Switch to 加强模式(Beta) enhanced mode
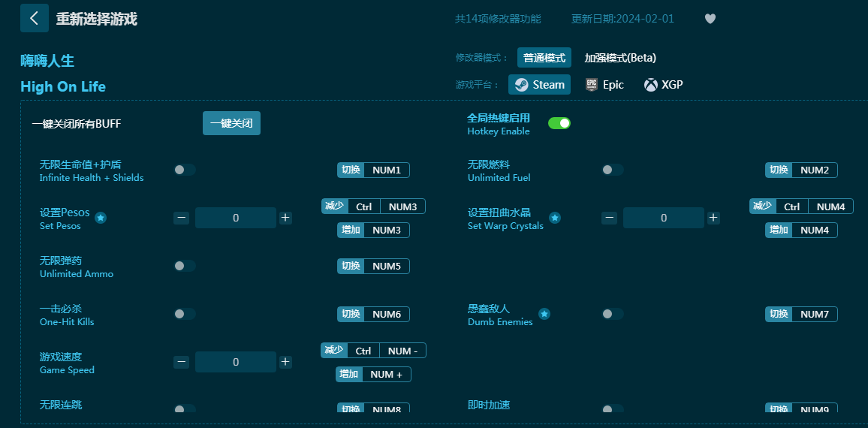868x428 pixels. click(x=620, y=58)
